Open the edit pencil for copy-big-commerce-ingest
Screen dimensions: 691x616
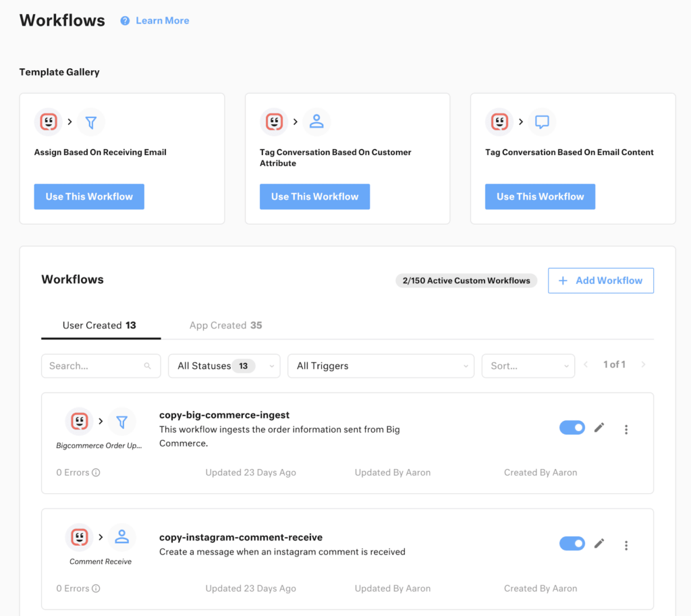click(x=599, y=427)
